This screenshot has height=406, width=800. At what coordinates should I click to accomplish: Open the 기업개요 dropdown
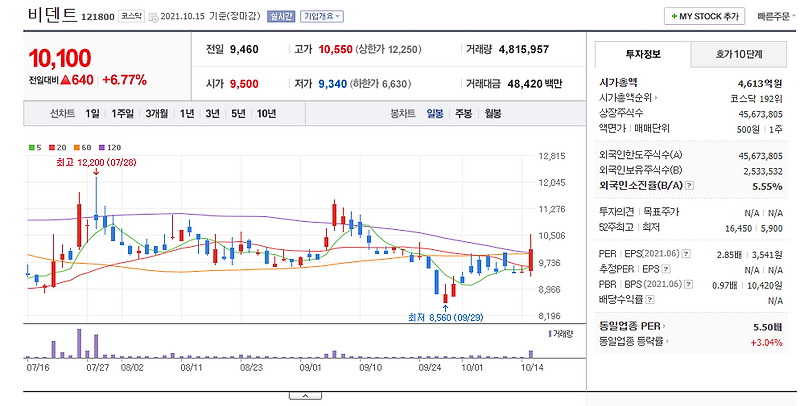(x=322, y=16)
